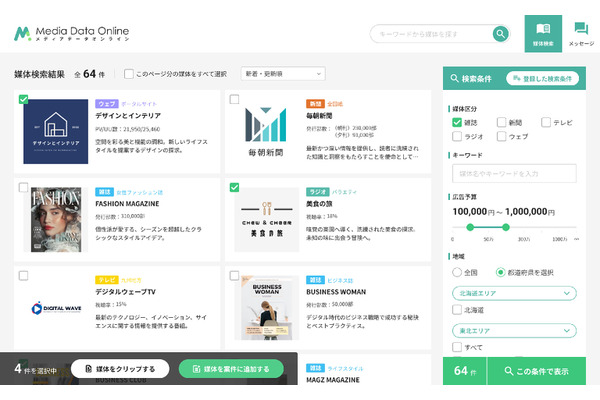Click the 新聞 tag on 毎朝新聞

coord(315,104)
